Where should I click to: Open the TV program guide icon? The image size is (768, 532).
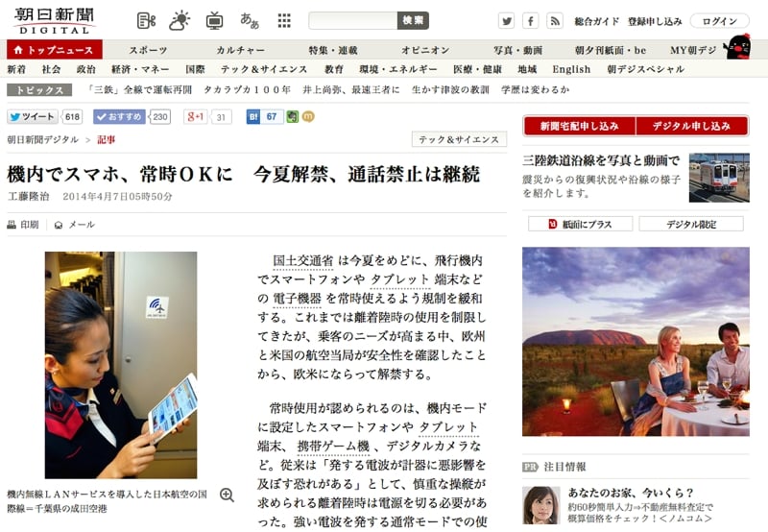[214, 20]
